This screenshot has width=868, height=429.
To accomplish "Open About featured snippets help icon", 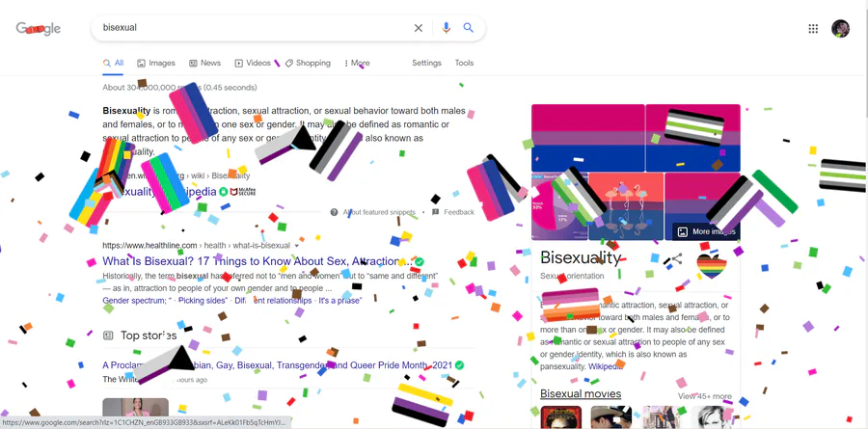I will [x=334, y=212].
